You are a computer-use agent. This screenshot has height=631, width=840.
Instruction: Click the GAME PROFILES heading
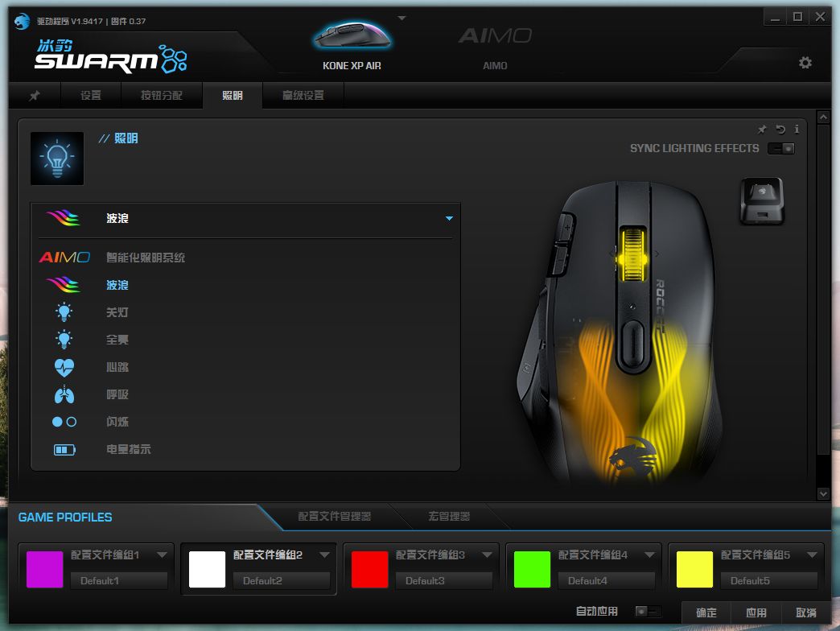click(x=65, y=518)
